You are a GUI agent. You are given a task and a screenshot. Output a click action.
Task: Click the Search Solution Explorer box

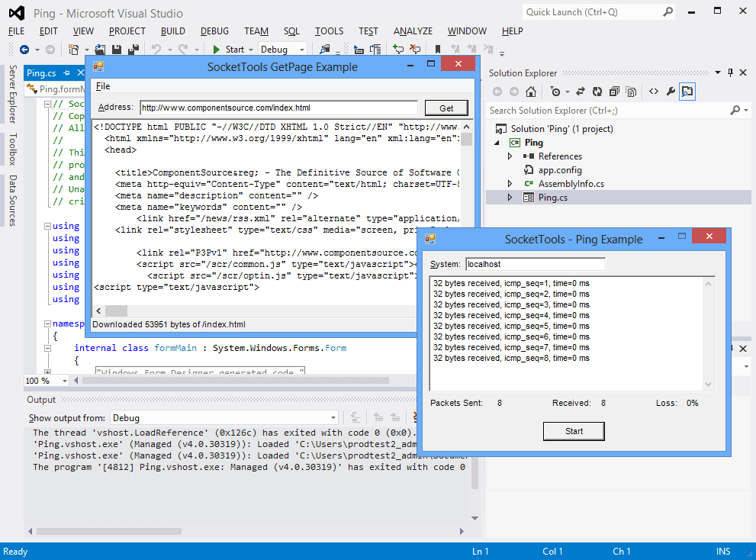click(x=609, y=111)
